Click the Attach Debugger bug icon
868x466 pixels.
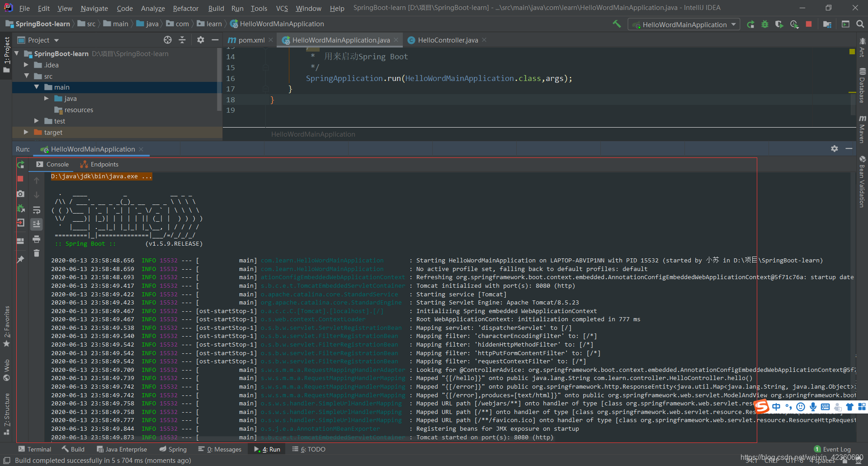pos(21,208)
